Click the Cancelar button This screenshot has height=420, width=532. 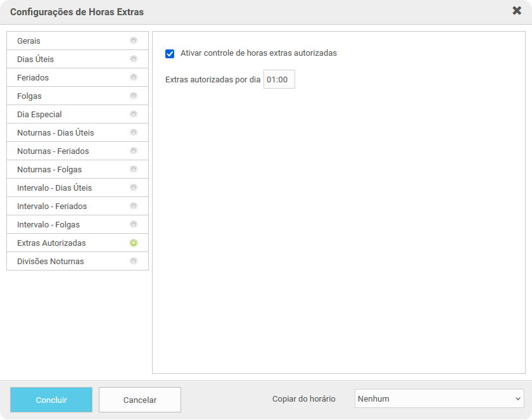140,400
